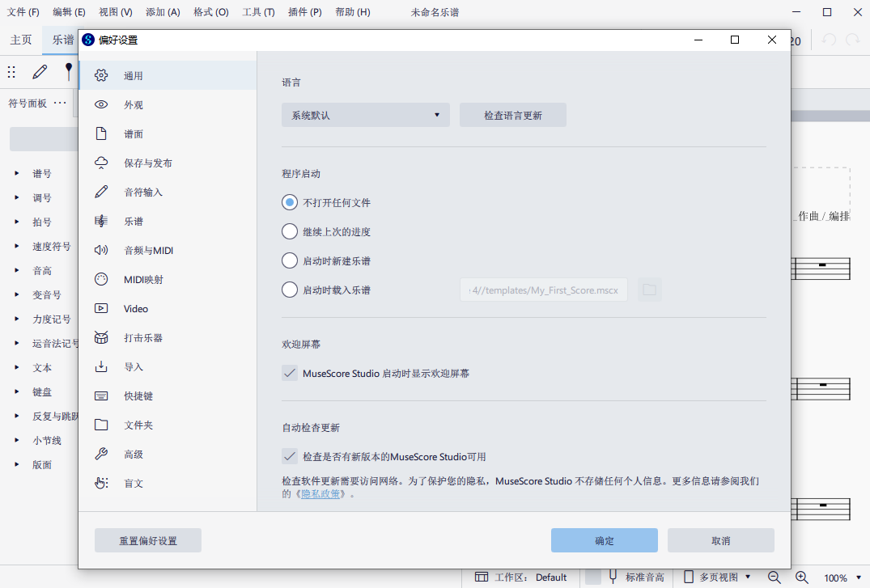This screenshot has height=588, width=870.
Task: Click the browse folder icon beside score path
Action: (649, 290)
